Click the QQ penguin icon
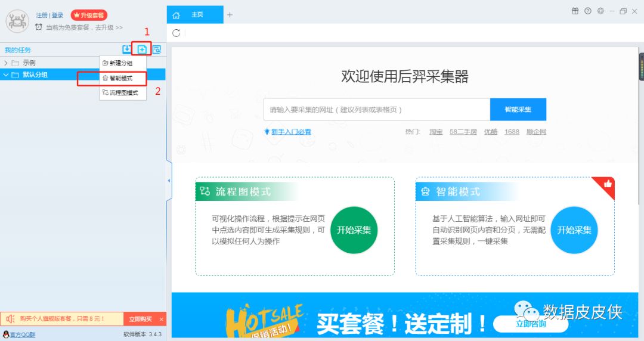The height and width of the screenshot is (341, 644). tap(6, 334)
